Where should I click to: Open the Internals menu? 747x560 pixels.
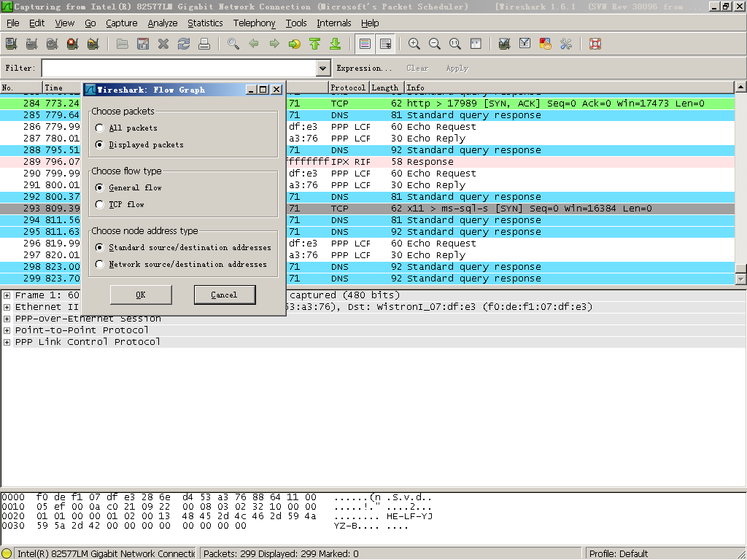(334, 23)
